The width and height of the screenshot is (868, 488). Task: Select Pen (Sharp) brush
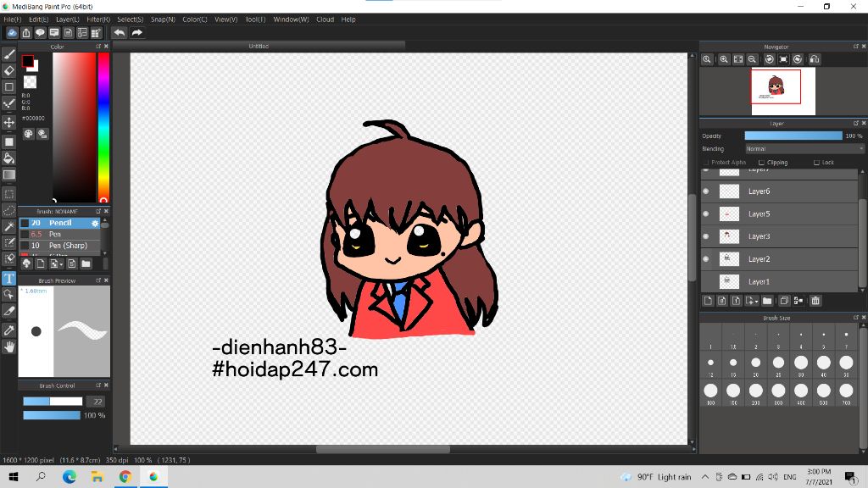pos(60,246)
